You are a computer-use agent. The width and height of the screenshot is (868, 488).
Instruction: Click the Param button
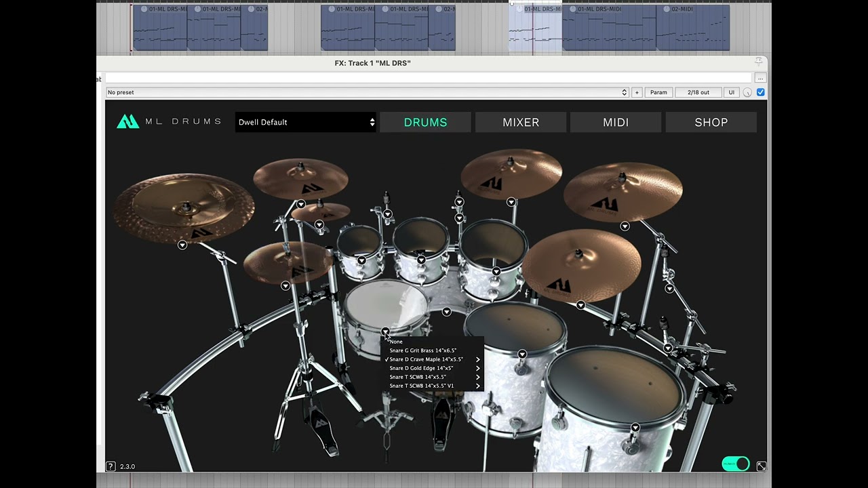click(x=658, y=92)
